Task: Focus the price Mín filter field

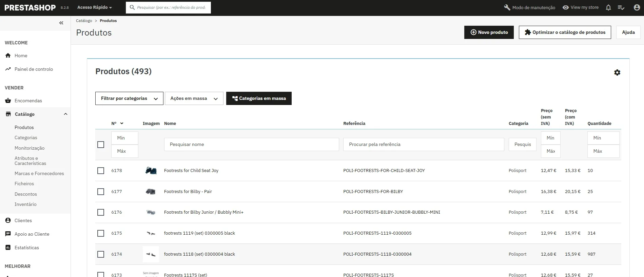Action: pos(551,138)
